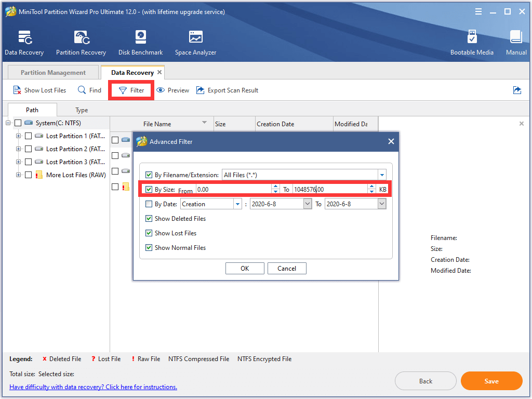Open the data recovery difficulty instructions link

click(94, 387)
